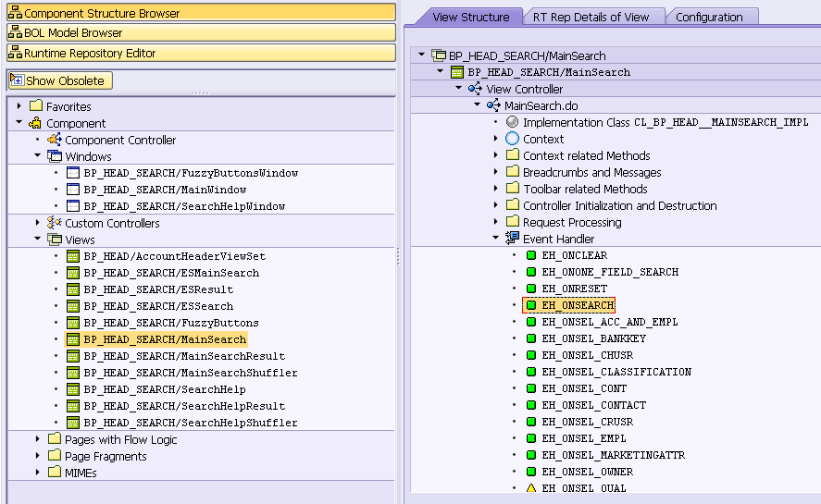Select the EH_ONONE_FIELD_SEARCH handler
This screenshot has height=504, width=821.
pos(610,272)
